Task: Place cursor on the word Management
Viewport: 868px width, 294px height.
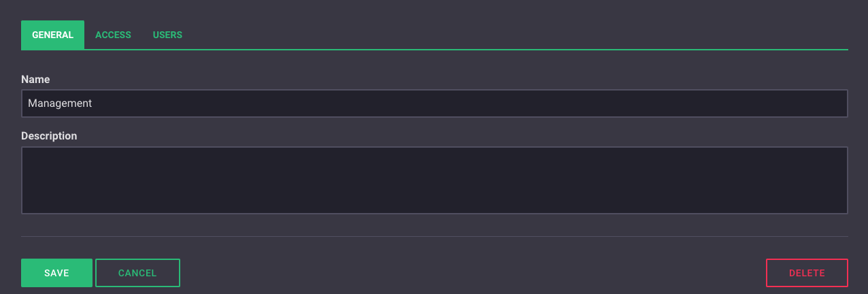Action: pos(60,103)
